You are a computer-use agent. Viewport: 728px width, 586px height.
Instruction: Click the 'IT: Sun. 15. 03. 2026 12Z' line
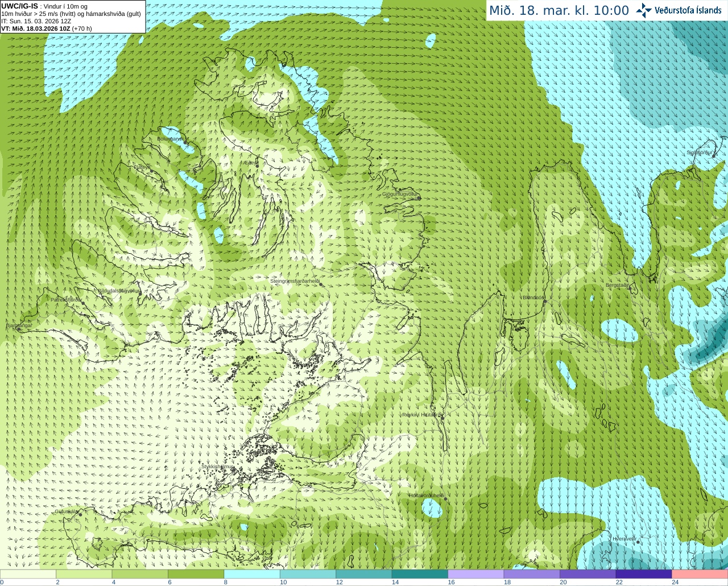point(36,21)
